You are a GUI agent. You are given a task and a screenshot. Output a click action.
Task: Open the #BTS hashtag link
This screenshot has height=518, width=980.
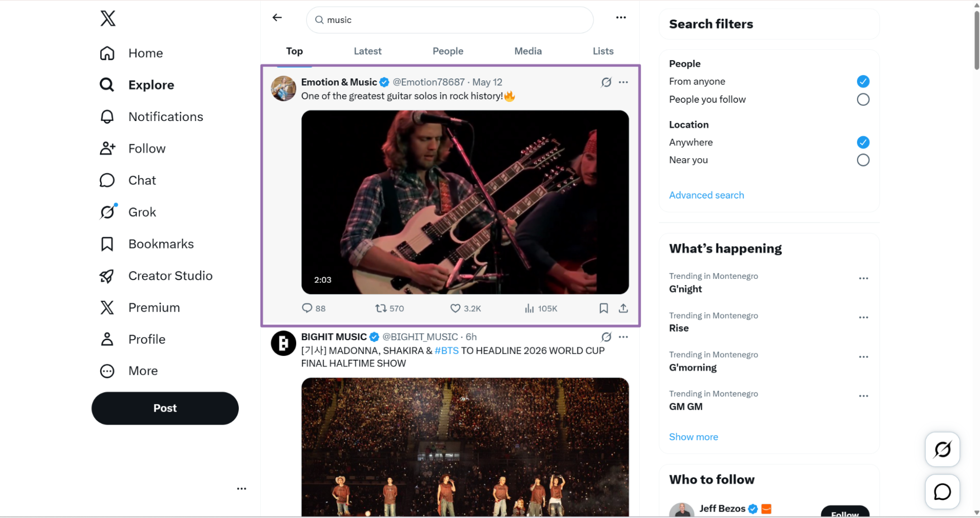tap(447, 351)
